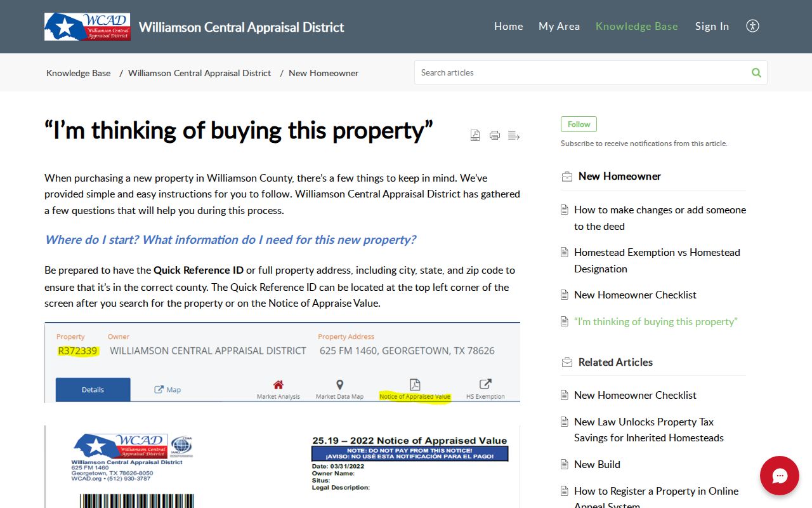Open New Homeowner Checklist in New Homeowner section
Viewport: 812px width, 508px height.
(635, 295)
